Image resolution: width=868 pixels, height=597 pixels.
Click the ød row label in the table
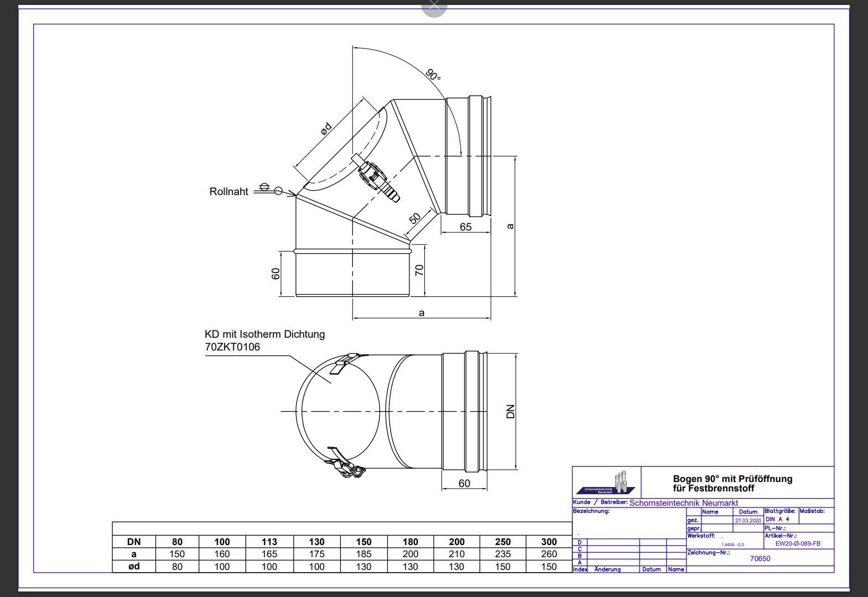tap(134, 566)
